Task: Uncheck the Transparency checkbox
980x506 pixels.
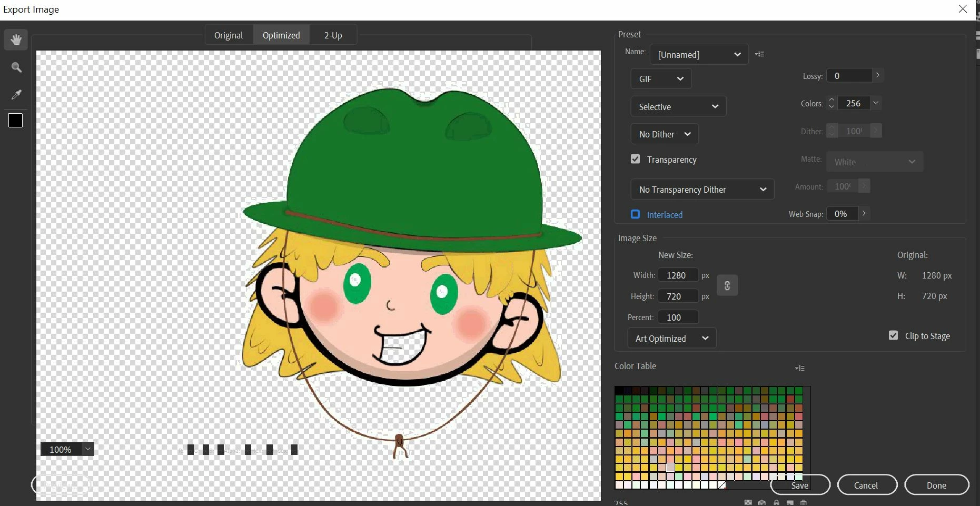Action: click(x=636, y=159)
